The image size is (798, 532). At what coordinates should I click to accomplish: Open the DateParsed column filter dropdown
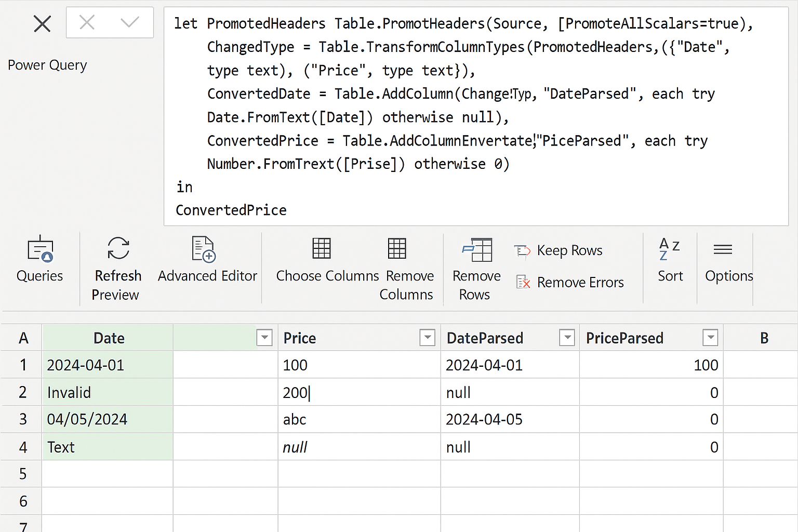coord(567,338)
